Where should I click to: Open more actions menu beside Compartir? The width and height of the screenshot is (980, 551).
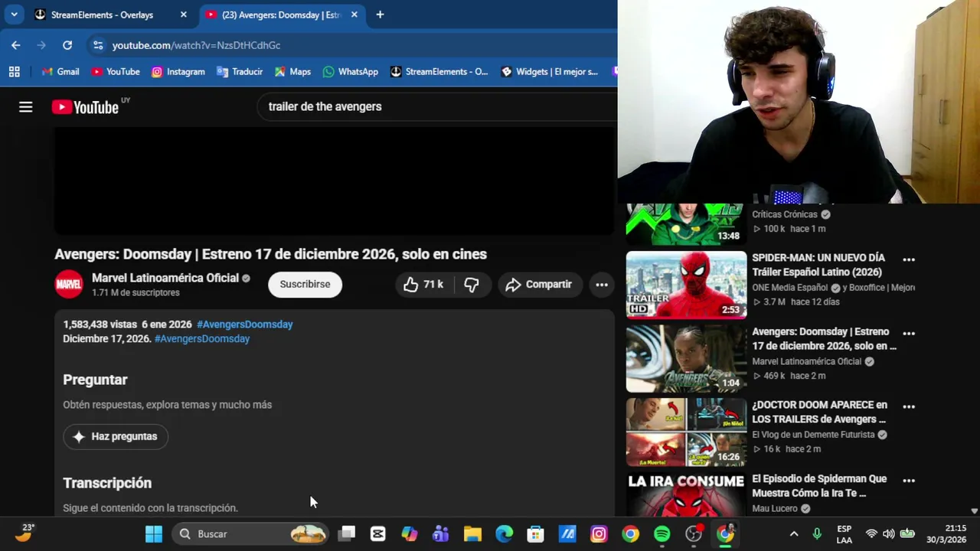(602, 285)
